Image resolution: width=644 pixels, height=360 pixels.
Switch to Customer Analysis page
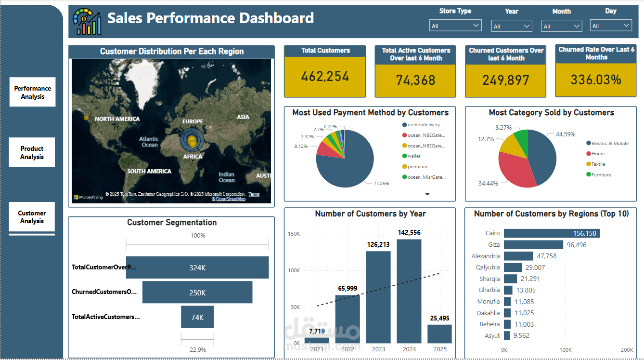click(32, 217)
